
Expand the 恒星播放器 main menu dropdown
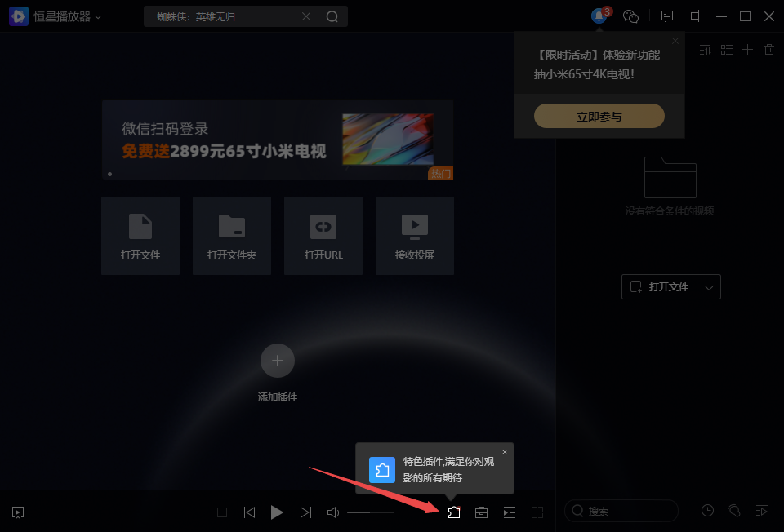98,16
